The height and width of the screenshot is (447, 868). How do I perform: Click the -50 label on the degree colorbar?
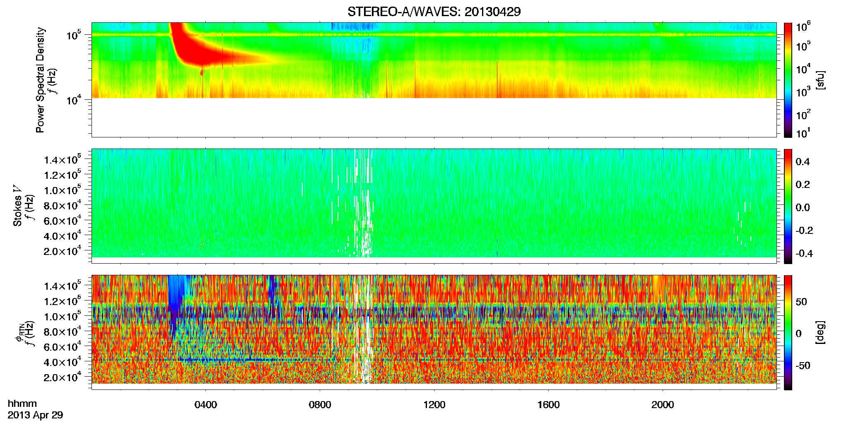pyautogui.click(x=803, y=365)
